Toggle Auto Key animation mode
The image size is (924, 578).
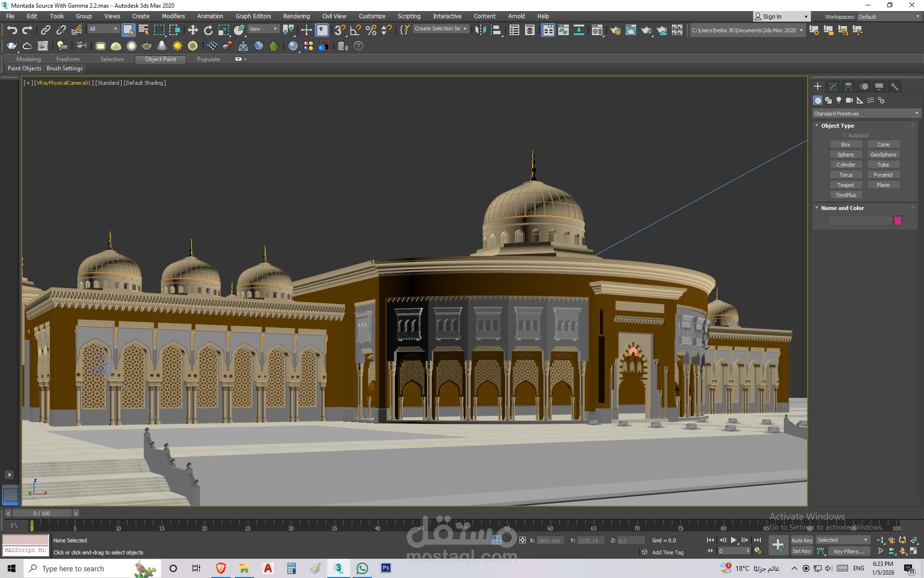coord(801,540)
